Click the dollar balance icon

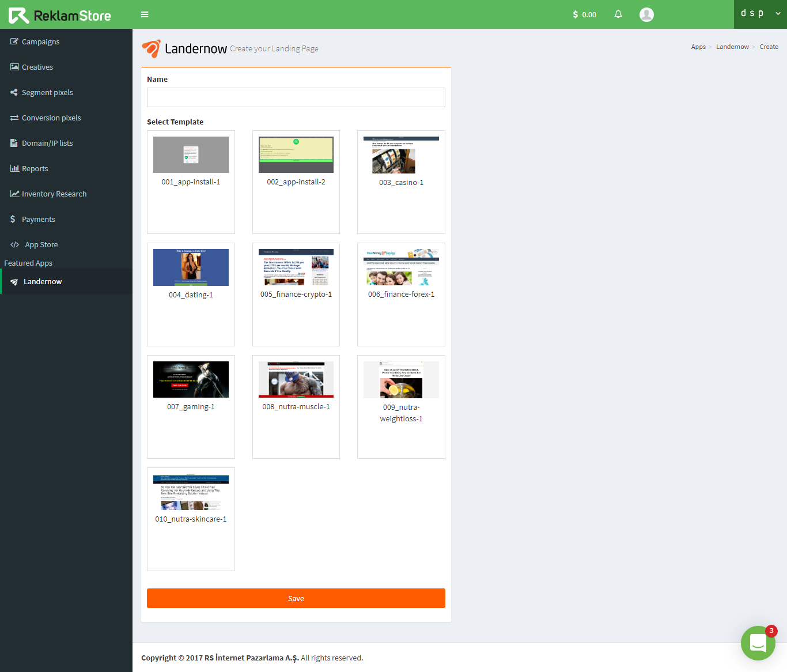[575, 14]
